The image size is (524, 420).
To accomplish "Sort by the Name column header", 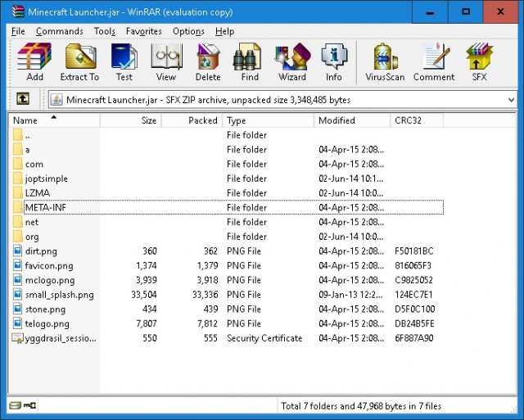I will [x=54, y=120].
